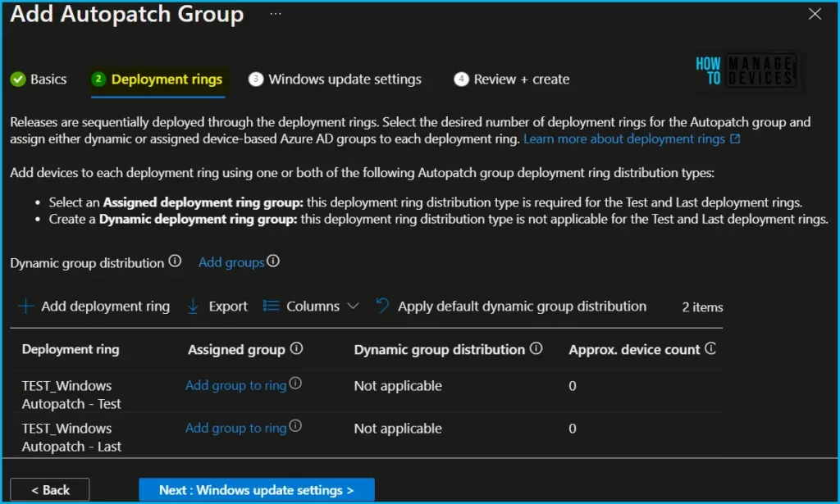The width and height of the screenshot is (840, 504).
Task: Click the Dynamic group distribution column header
Action: click(440, 350)
